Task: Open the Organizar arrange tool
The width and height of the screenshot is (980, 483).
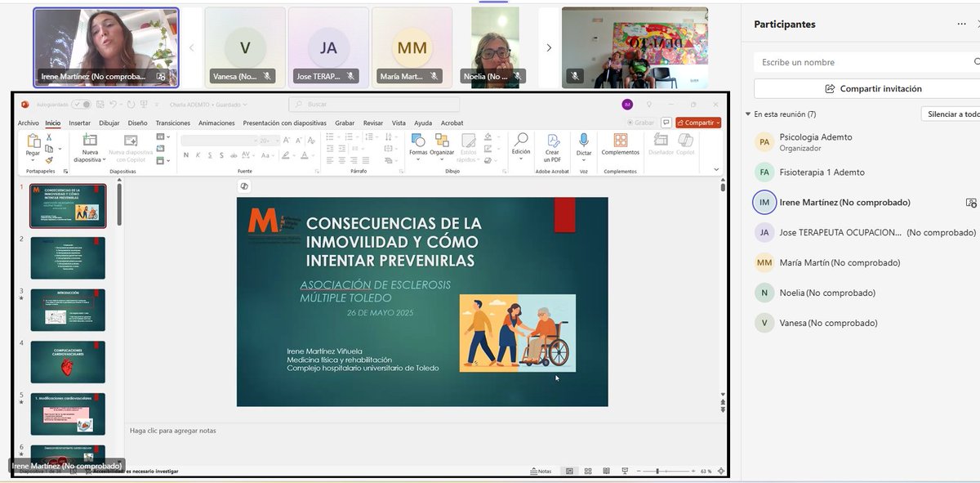Action: (x=442, y=141)
